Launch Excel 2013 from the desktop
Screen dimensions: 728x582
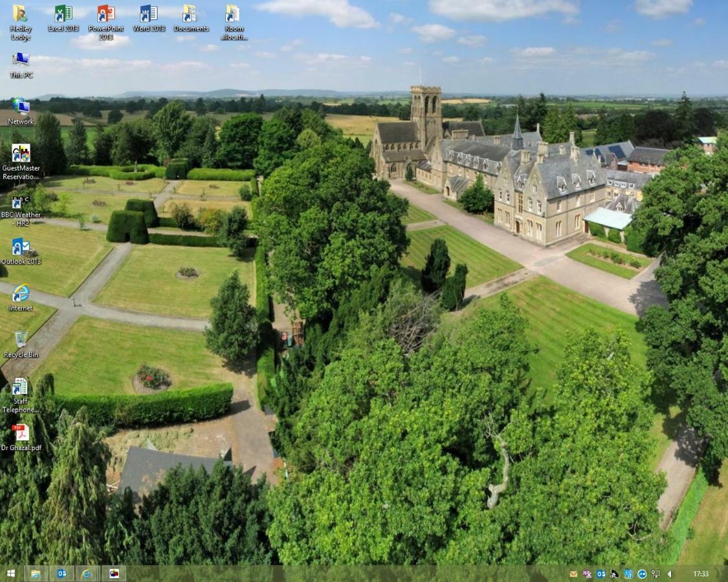[63, 18]
